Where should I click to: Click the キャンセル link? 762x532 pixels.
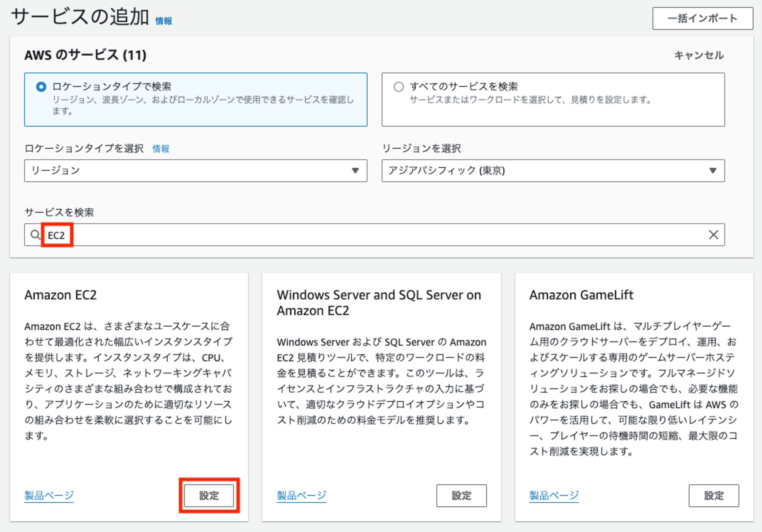[699, 55]
